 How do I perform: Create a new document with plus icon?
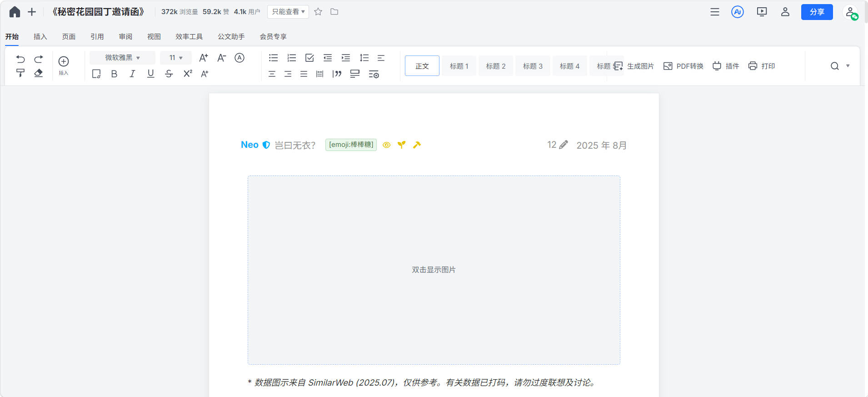click(x=32, y=12)
